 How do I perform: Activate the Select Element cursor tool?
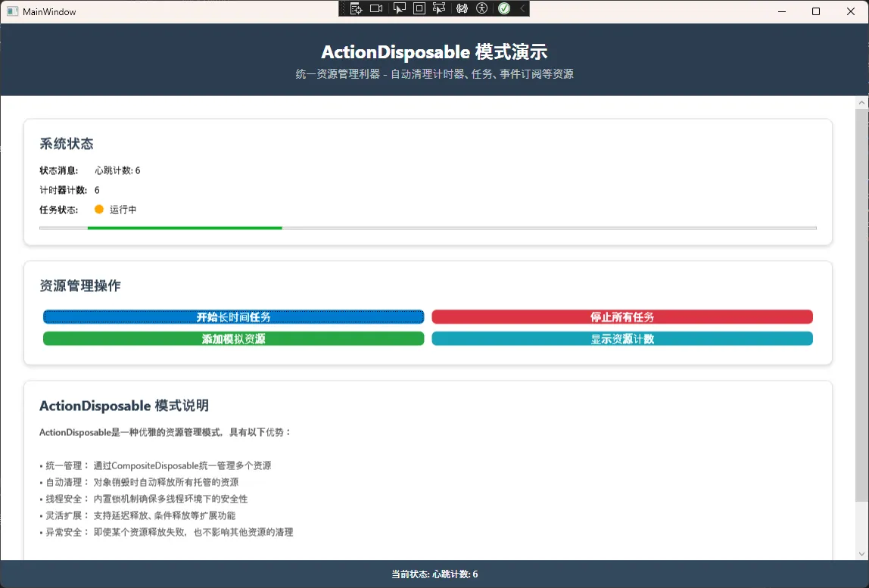pos(400,8)
